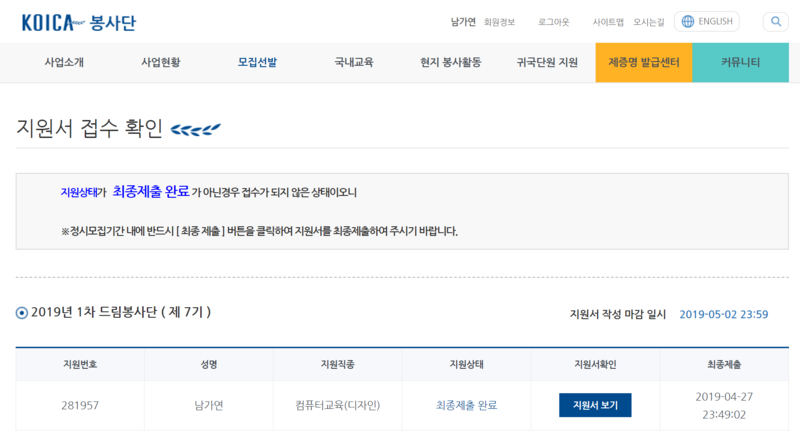
Task: Open the 모집선발 menu
Action: [257, 62]
